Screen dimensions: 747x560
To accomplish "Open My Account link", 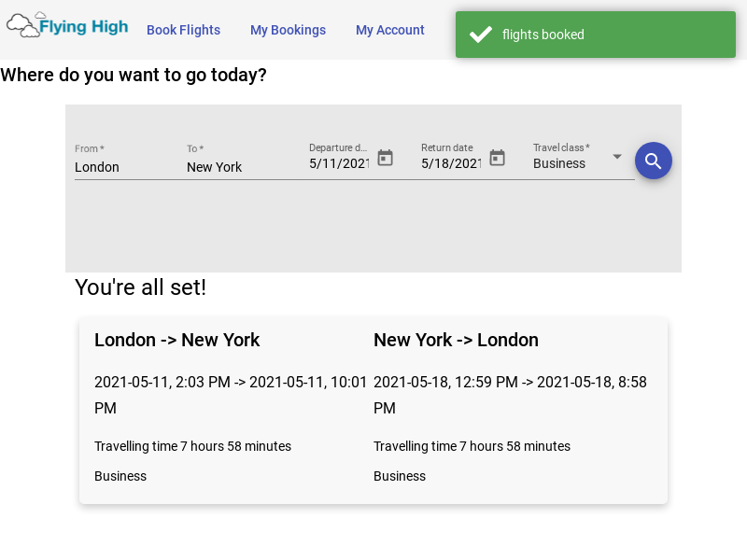I will [x=389, y=30].
